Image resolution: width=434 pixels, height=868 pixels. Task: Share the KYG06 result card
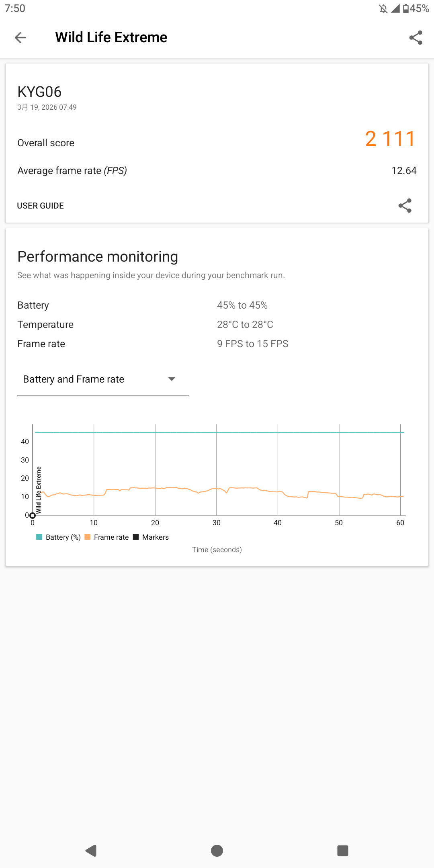[405, 205]
